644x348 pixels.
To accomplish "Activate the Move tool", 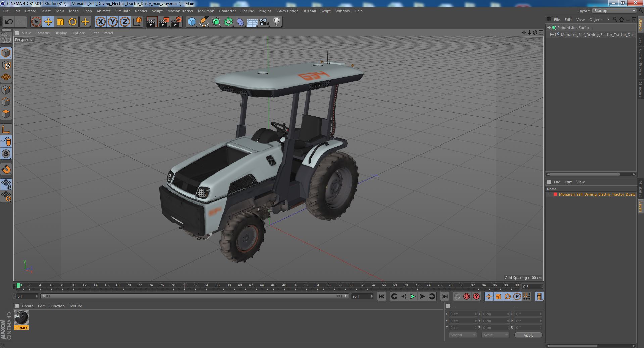I will (48, 22).
